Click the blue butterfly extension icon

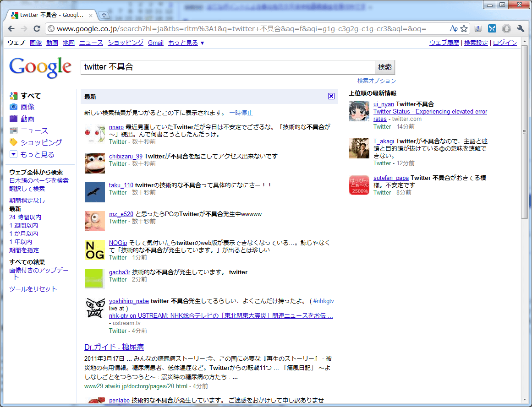click(492, 28)
